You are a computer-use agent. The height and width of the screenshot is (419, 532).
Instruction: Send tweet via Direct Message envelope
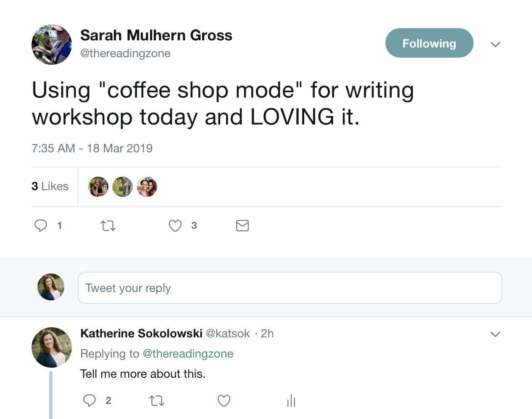242,226
